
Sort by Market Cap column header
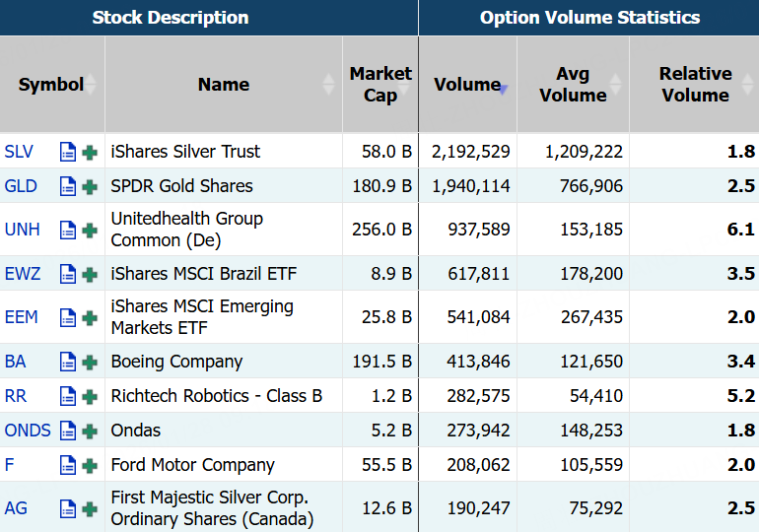(x=379, y=85)
